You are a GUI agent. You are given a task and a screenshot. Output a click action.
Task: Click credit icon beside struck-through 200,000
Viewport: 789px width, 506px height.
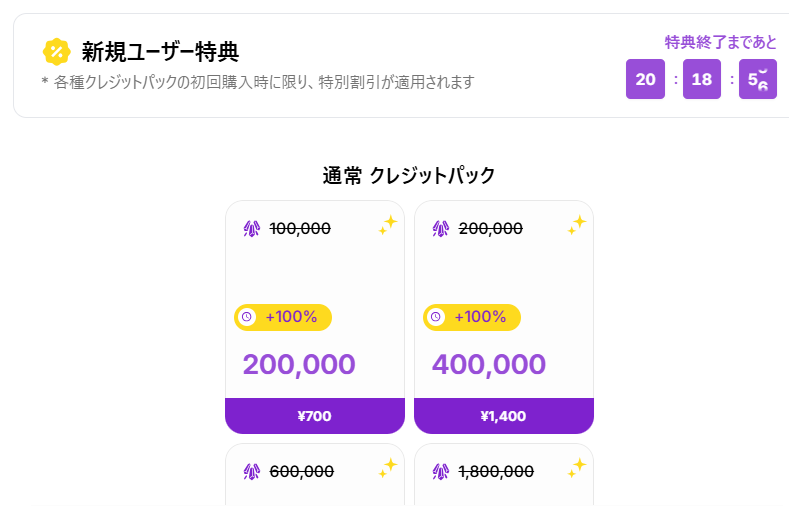[441, 229]
